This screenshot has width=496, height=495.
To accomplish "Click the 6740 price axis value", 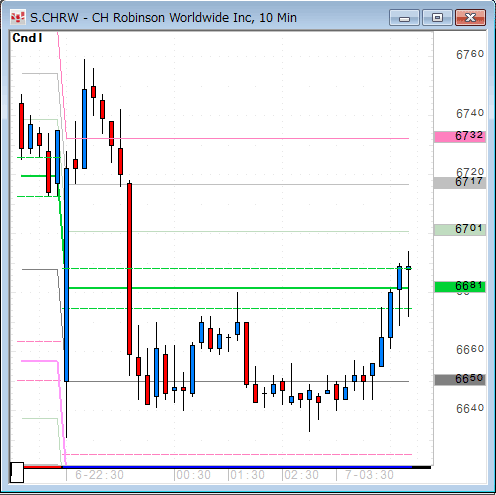I will click(x=470, y=114).
